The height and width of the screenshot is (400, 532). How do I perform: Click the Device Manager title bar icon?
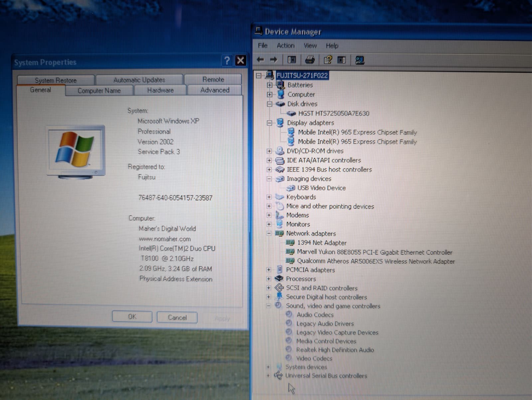pos(258,31)
